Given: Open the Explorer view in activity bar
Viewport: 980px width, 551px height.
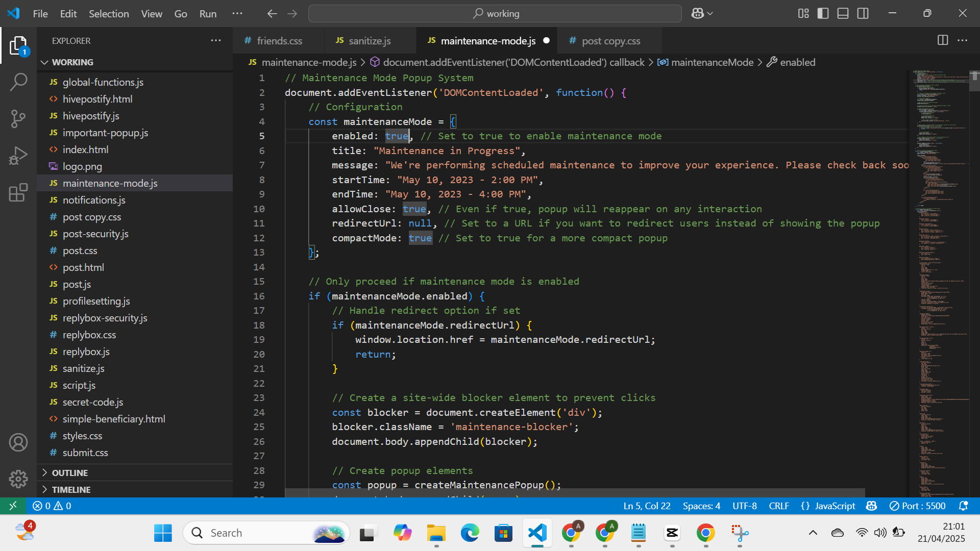Looking at the screenshot, I should 18,46.
